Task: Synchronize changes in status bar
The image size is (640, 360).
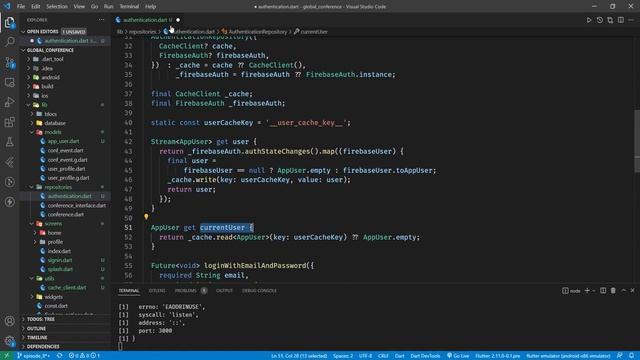Action: pyautogui.click(x=60, y=356)
